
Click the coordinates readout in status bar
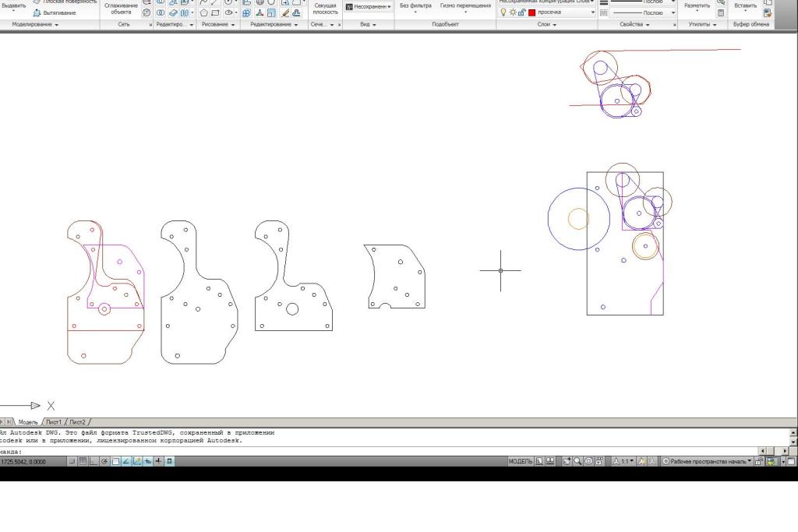(23, 462)
